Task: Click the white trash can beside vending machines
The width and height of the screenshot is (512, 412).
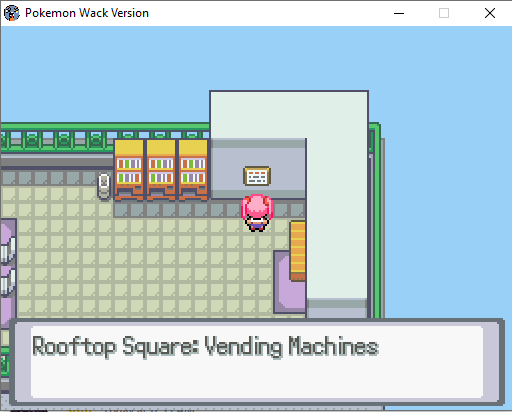Action: pos(104,187)
